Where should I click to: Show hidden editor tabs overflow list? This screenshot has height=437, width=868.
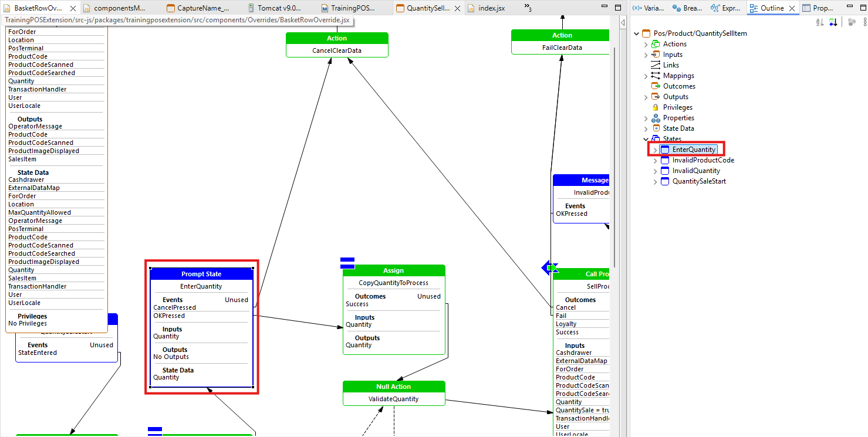(x=527, y=8)
